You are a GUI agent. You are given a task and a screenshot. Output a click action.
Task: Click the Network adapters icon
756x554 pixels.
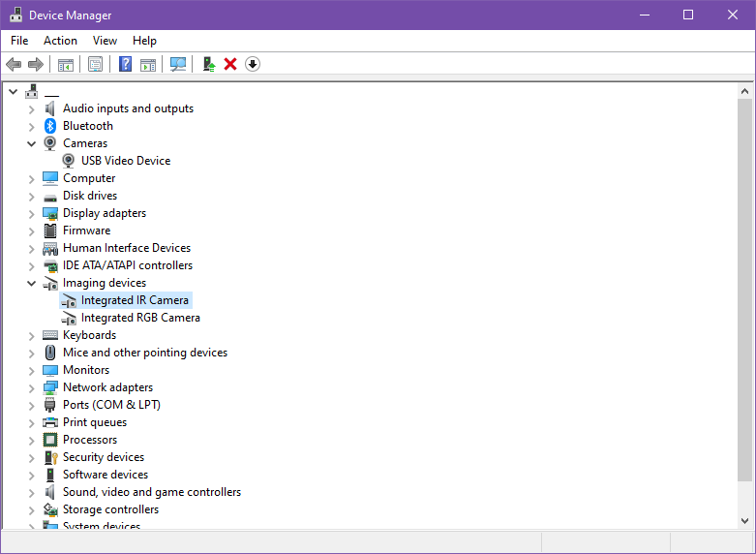50,387
